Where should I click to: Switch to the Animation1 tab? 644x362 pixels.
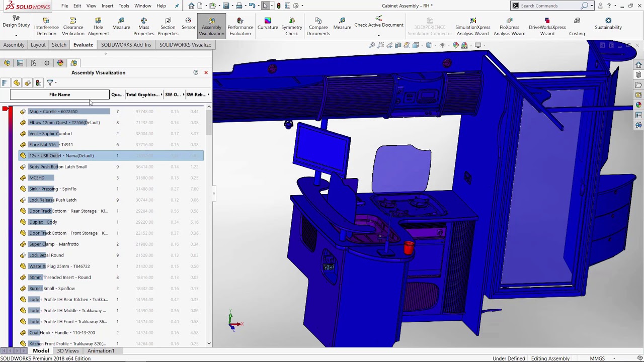pyautogui.click(x=101, y=350)
